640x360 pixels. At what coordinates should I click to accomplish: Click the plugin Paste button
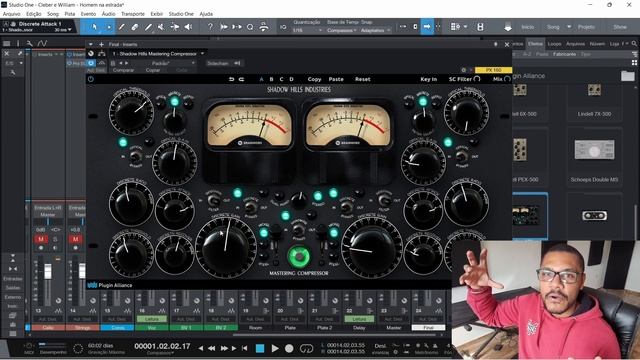(x=336, y=79)
